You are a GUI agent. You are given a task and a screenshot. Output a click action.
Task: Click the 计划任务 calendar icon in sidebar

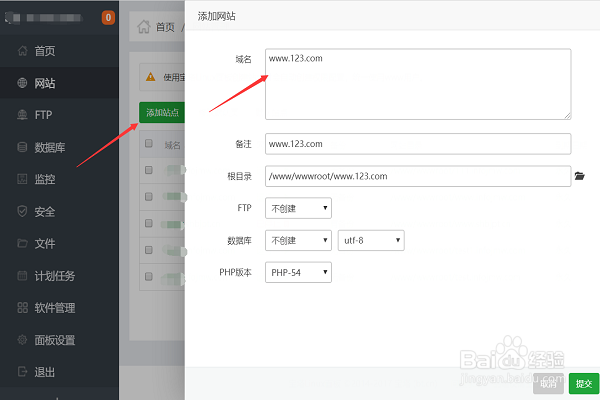click(22, 276)
